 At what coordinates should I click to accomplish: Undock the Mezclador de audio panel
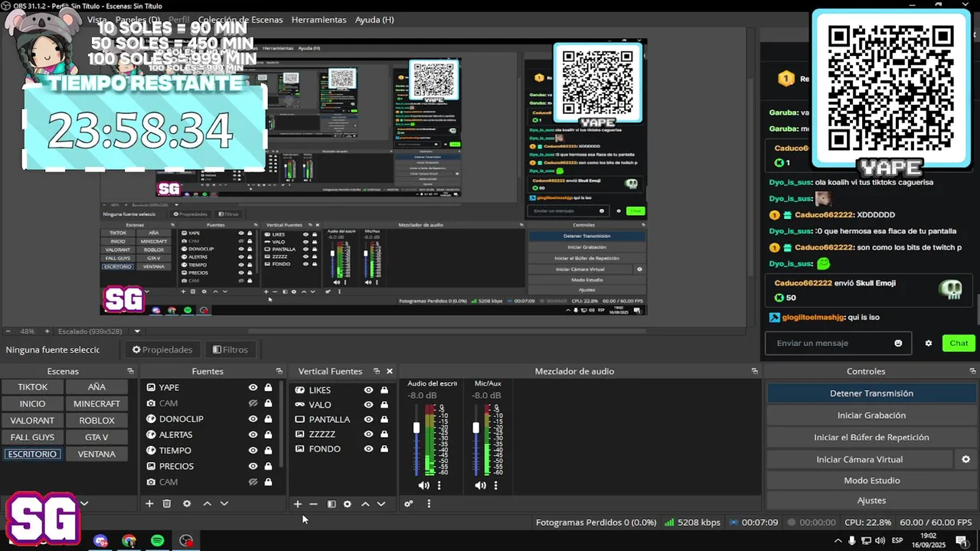pos(755,371)
